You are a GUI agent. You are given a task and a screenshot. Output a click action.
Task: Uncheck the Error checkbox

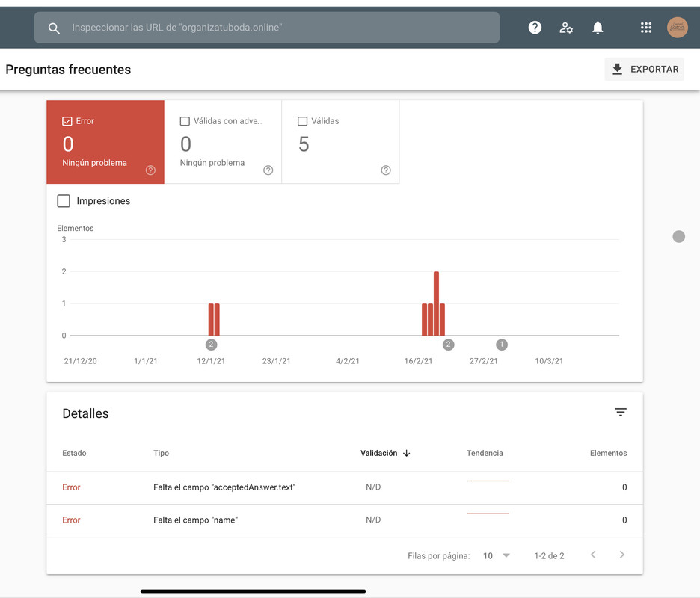pyautogui.click(x=67, y=121)
